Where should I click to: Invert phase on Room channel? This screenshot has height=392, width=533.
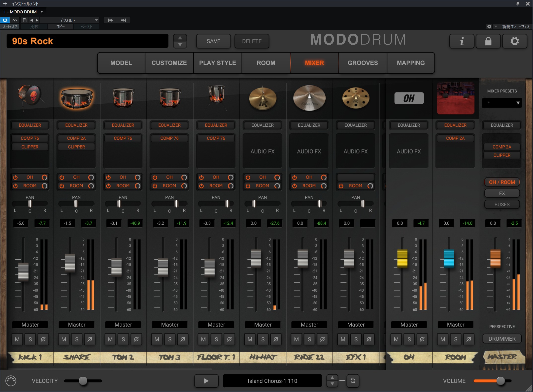pos(469,339)
